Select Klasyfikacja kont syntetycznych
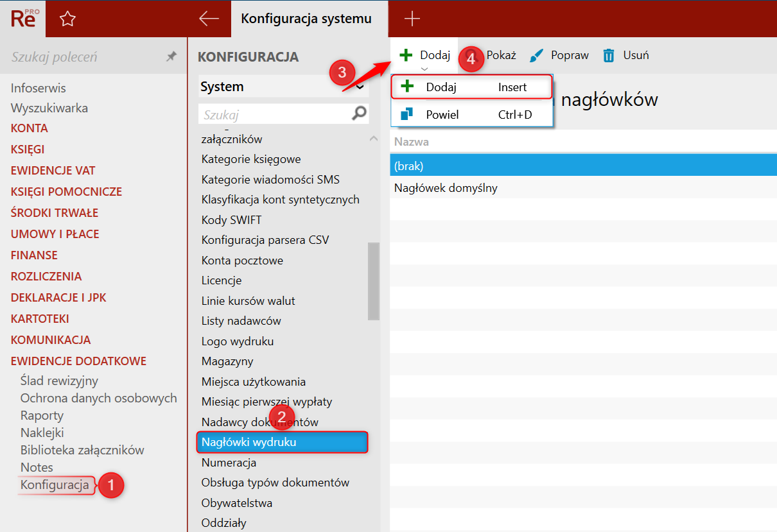Screen dimensions: 777x532 coord(280,200)
